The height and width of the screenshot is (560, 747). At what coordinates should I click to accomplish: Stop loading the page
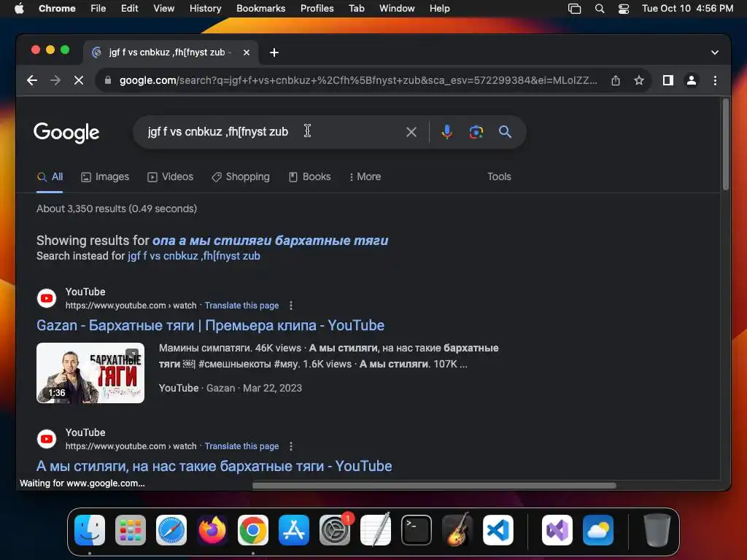79,80
